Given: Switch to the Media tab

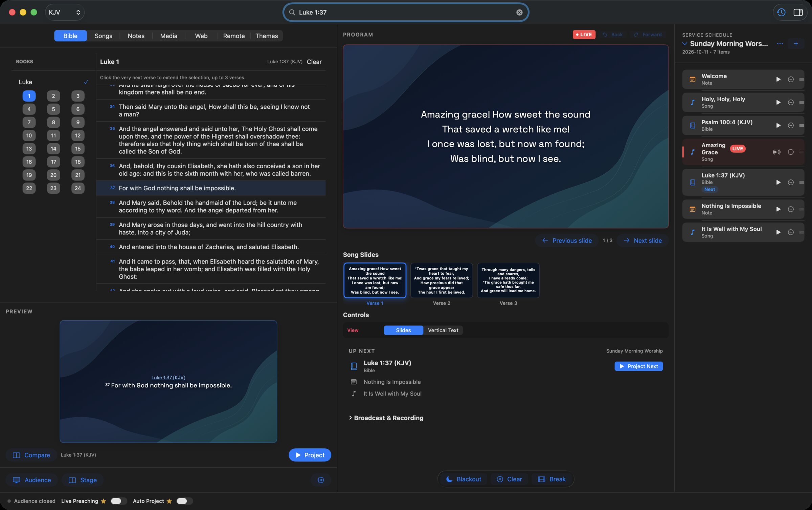Looking at the screenshot, I should pyautogui.click(x=168, y=36).
